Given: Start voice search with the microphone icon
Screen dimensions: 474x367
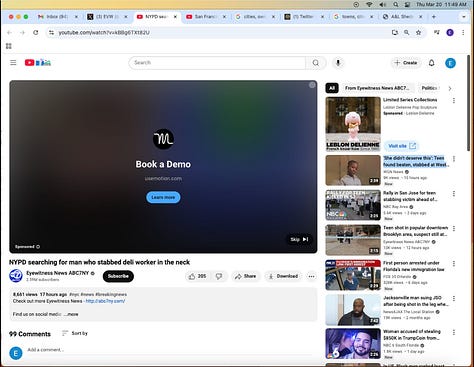Looking at the screenshot, I should click(338, 63).
